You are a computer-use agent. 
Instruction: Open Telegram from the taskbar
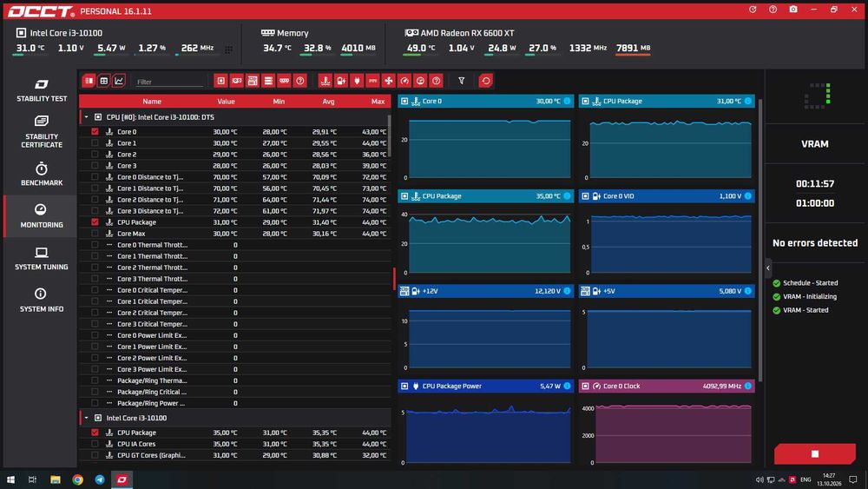(100, 479)
